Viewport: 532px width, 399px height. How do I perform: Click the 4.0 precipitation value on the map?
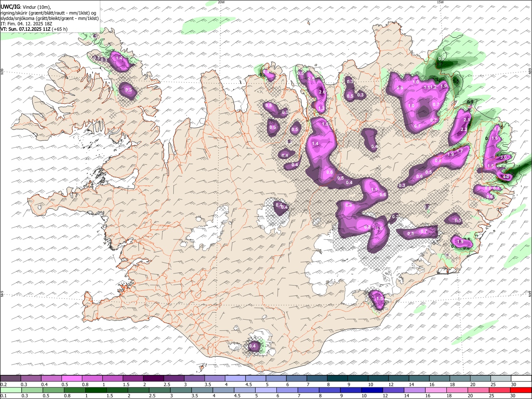[x=506, y=177]
